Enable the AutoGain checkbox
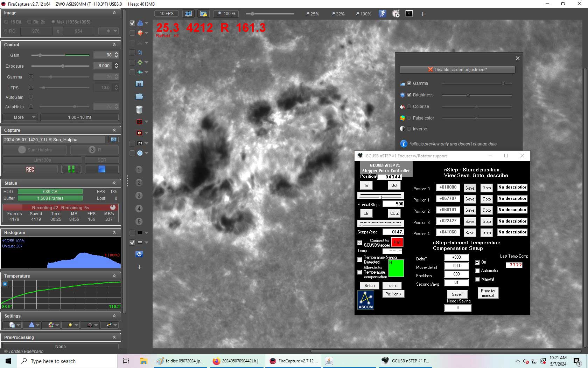 (x=31, y=97)
